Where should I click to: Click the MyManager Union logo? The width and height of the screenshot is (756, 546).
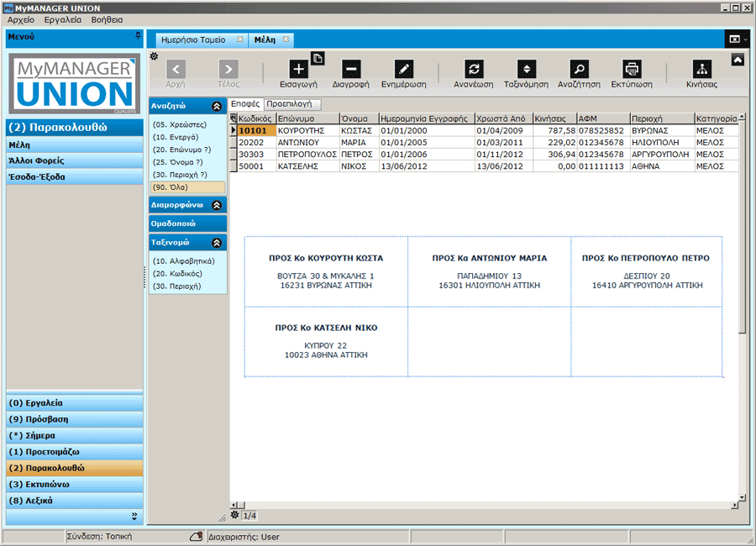point(75,84)
